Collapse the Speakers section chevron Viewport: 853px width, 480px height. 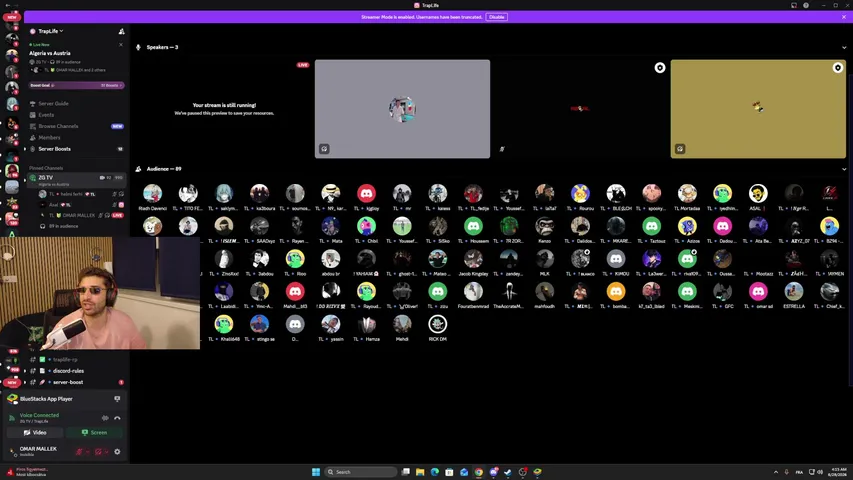[x=844, y=47]
